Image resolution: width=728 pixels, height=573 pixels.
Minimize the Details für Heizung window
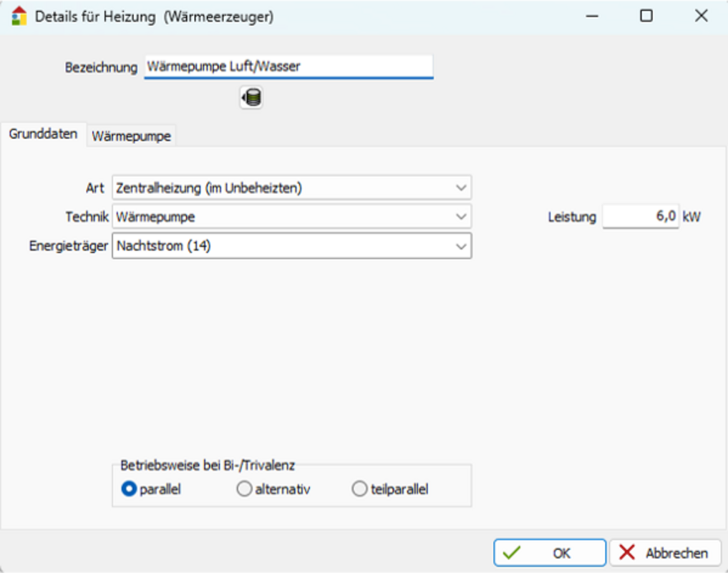[591, 16]
